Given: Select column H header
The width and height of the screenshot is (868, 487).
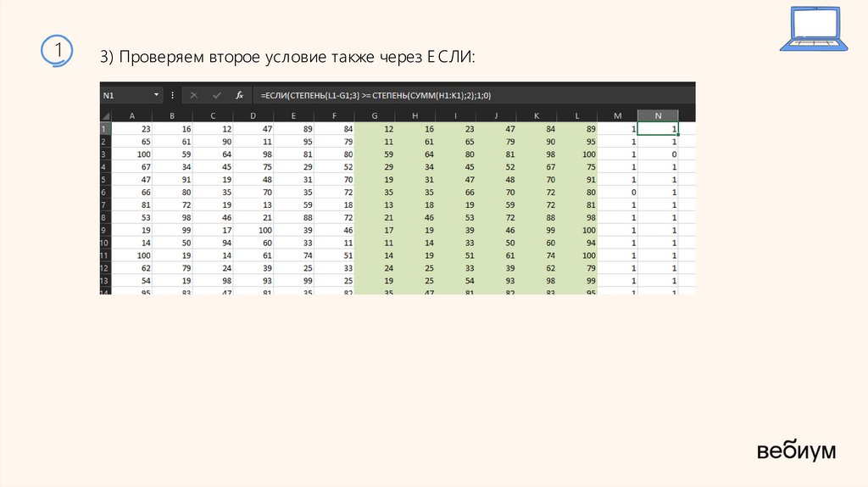Looking at the screenshot, I should pyautogui.click(x=415, y=115).
